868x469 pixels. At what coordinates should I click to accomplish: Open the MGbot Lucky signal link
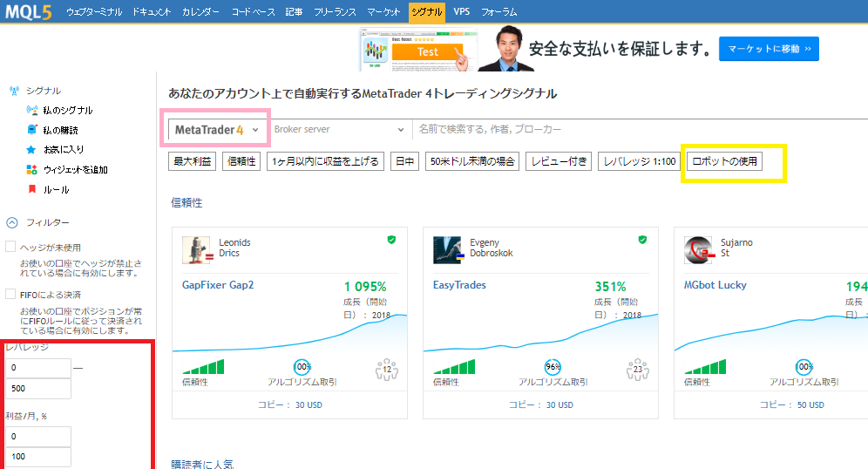pos(715,284)
